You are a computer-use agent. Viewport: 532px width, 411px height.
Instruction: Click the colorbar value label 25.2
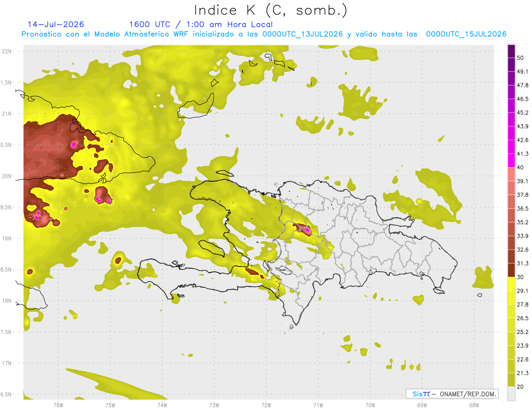click(x=523, y=332)
